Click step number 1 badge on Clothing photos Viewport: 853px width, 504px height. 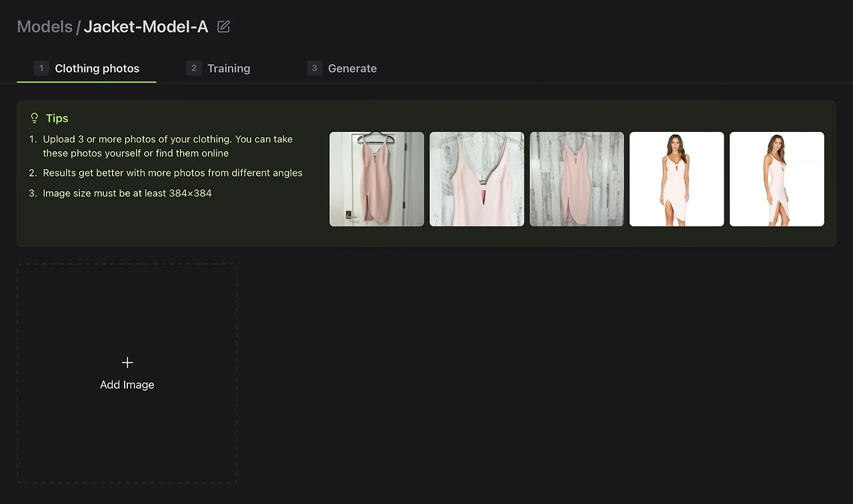pyautogui.click(x=41, y=68)
